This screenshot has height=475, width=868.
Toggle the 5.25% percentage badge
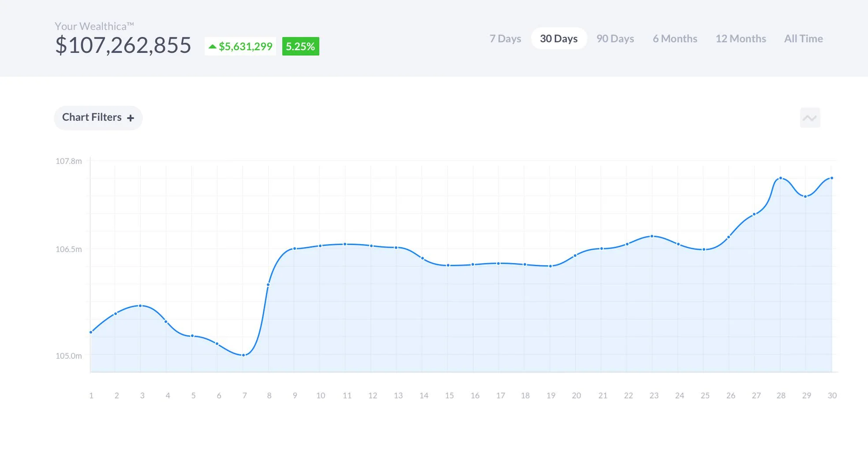coord(300,46)
